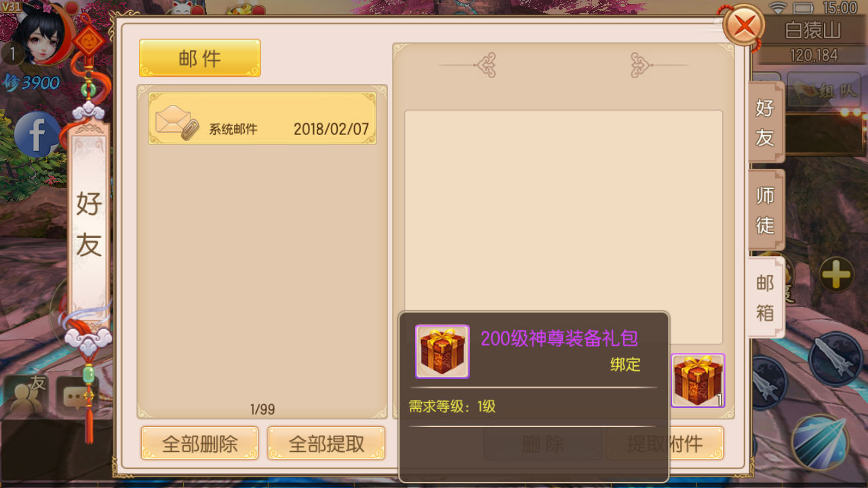The image size is (868, 488).
Task: Tap the gift box attachment with count 1
Action: [x=698, y=381]
